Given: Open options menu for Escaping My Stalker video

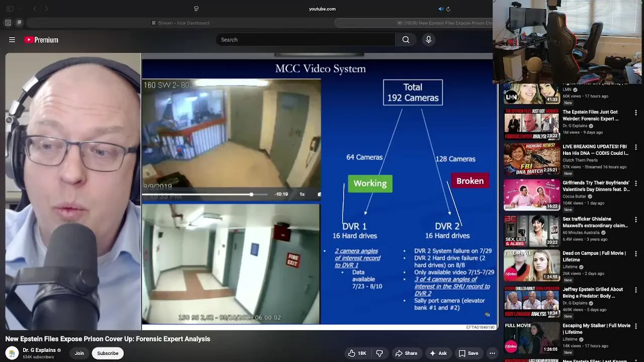Looking at the screenshot, I should click(636, 326).
